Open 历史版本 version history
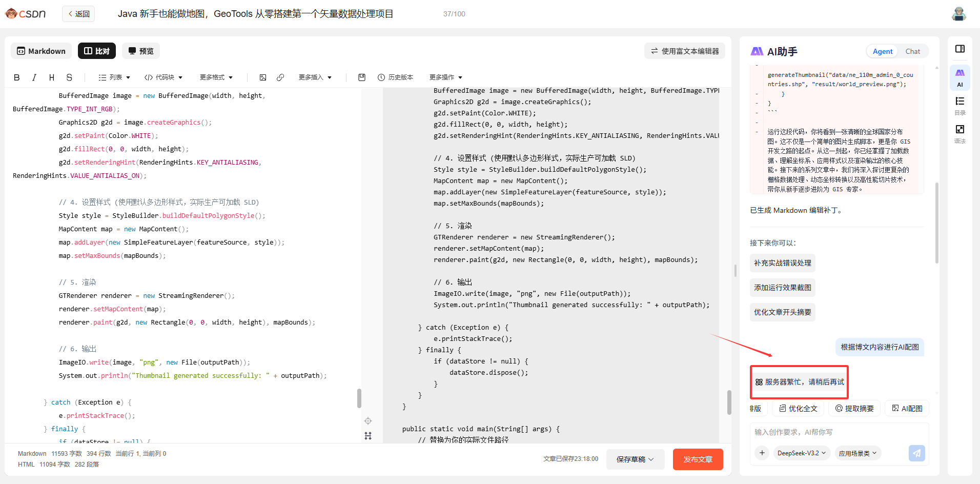Viewport: 980px width, 484px height. pos(395,77)
